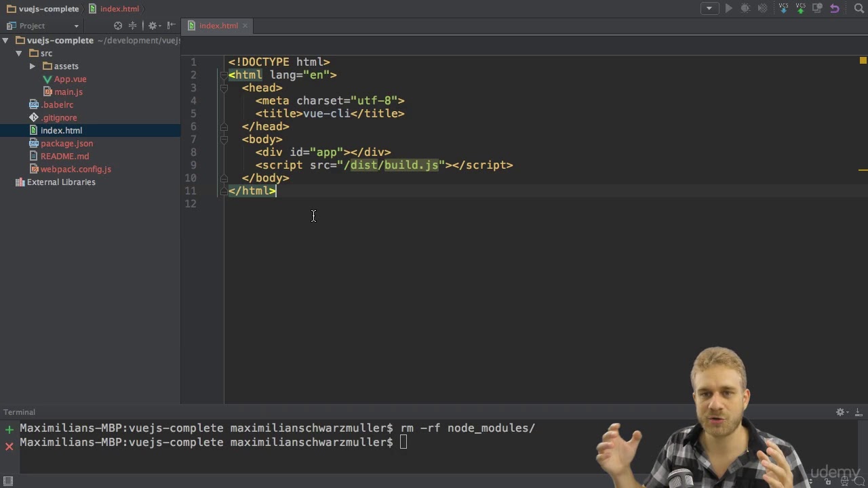Toggle read-only lock icon in status bar

coord(829,482)
